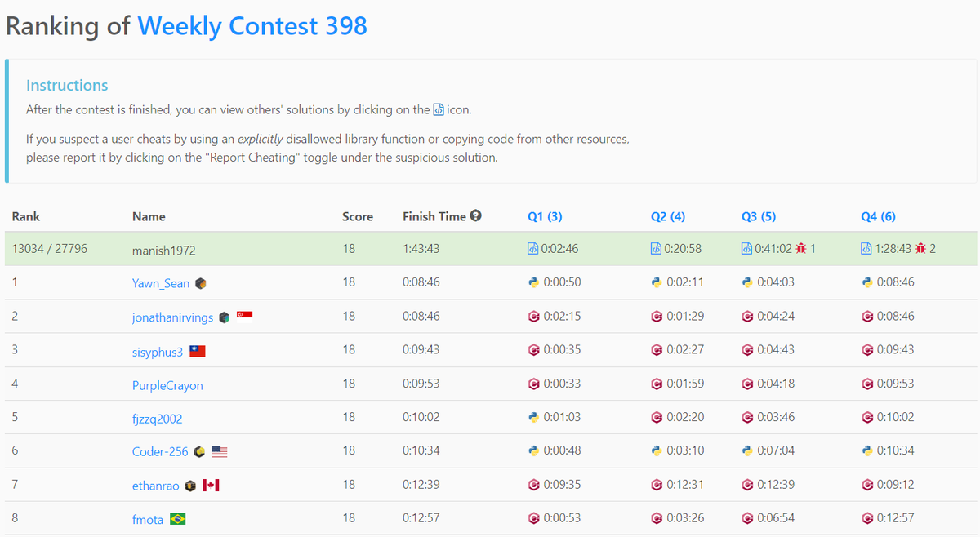This screenshot has width=980, height=537.
Task: Visit Yawn_Sean's profile
Action: [x=161, y=283]
